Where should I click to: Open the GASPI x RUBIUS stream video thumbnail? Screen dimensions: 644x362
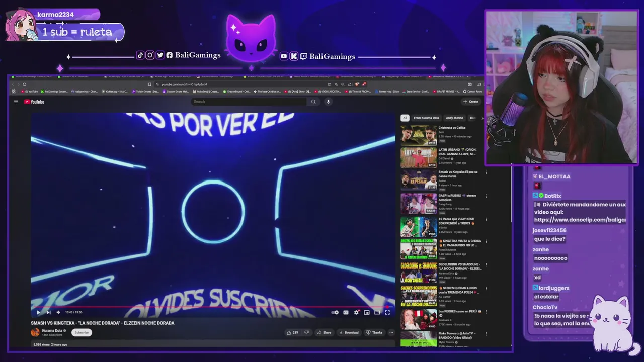(x=419, y=204)
